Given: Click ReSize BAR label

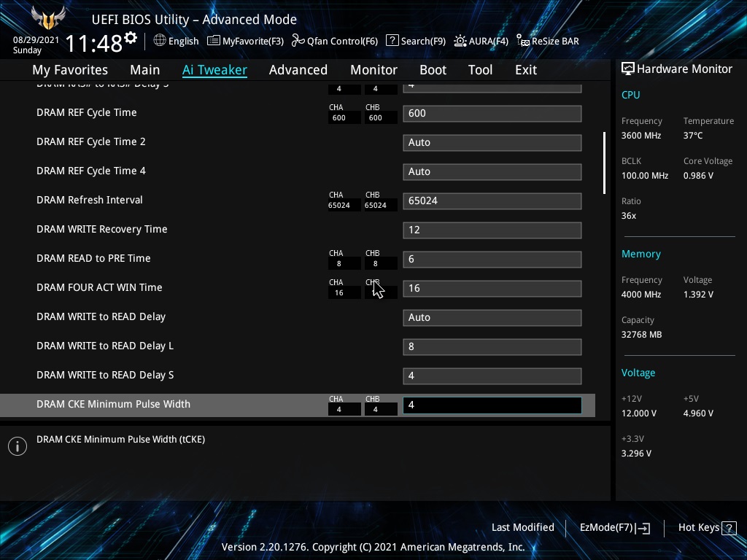Looking at the screenshot, I should coord(555,41).
